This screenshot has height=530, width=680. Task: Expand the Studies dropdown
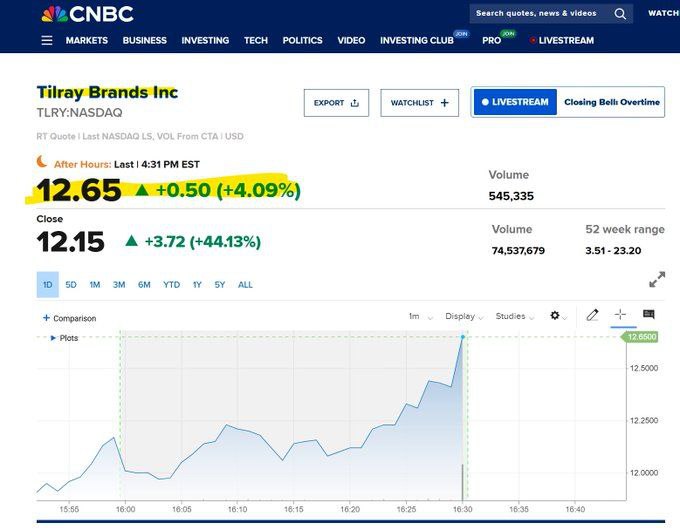(515, 317)
